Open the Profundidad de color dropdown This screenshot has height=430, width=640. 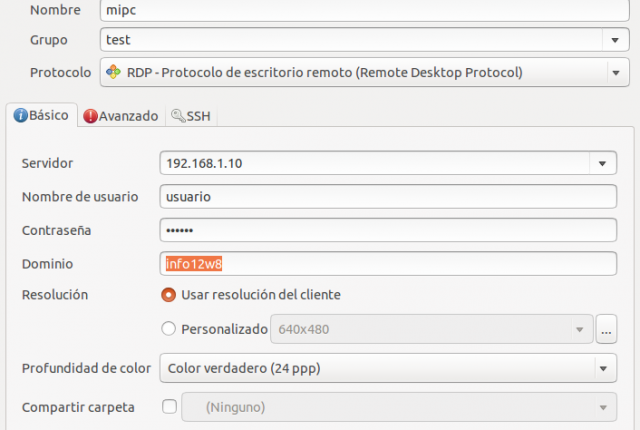603,368
